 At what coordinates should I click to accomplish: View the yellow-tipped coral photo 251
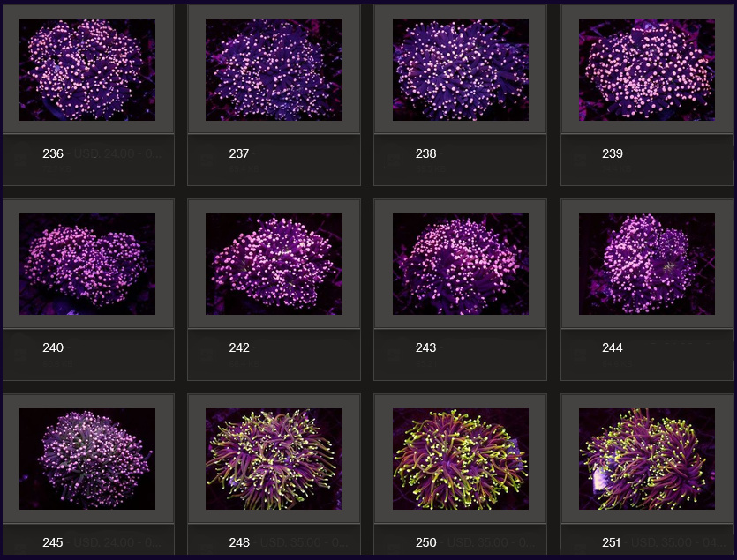pyautogui.click(x=647, y=459)
